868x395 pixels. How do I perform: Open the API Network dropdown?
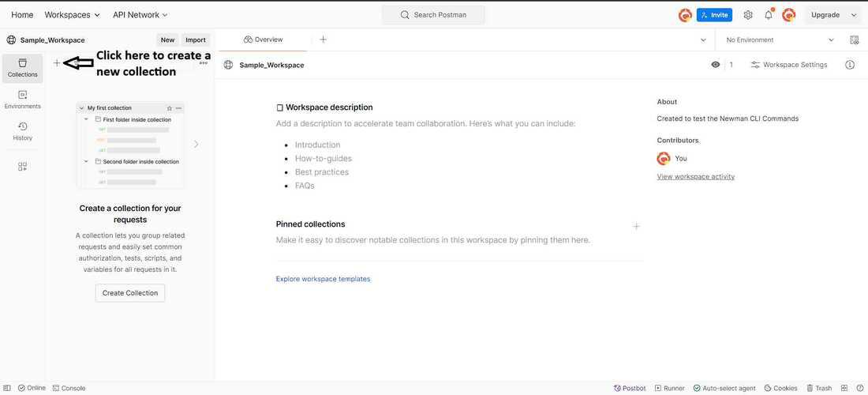click(140, 15)
